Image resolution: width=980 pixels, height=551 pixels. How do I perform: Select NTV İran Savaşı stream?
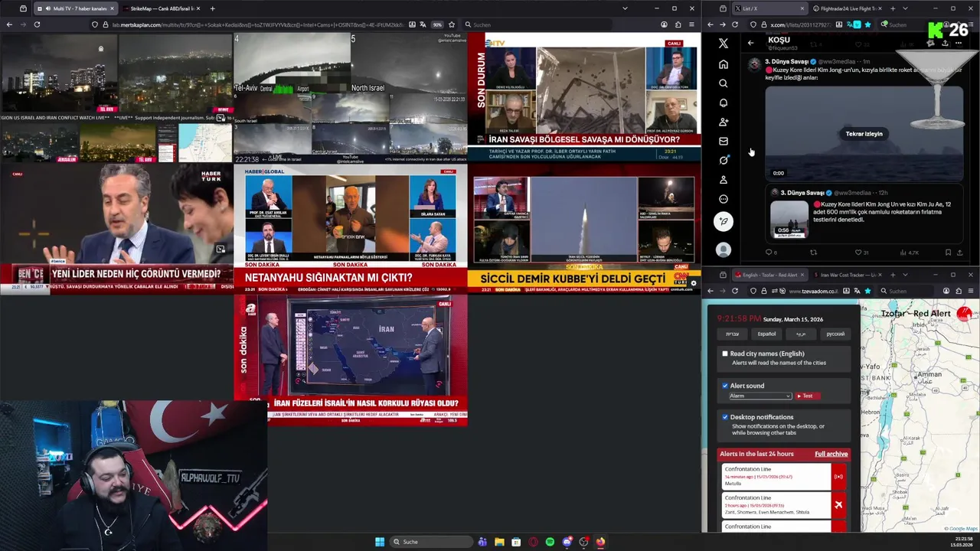(584, 97)
